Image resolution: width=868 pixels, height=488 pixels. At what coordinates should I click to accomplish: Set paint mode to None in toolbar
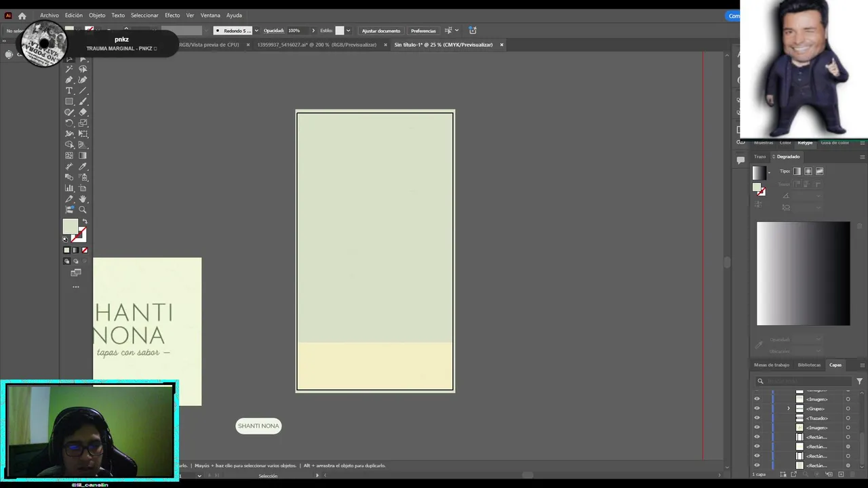[85, 250]
